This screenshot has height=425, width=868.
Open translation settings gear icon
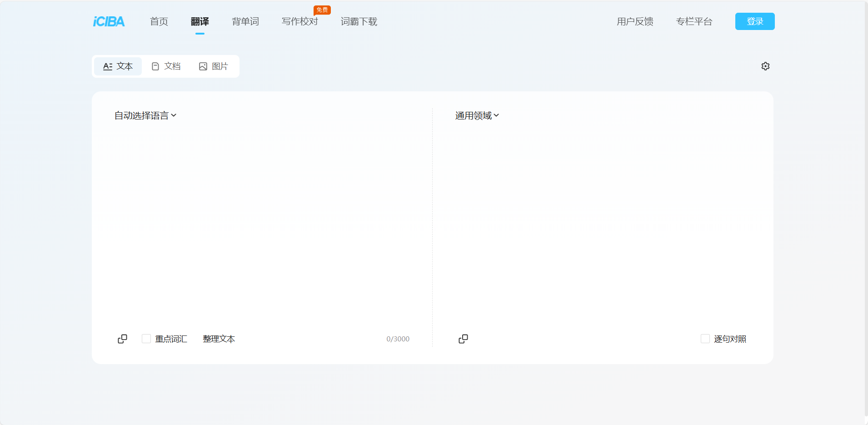pos(765,66)
